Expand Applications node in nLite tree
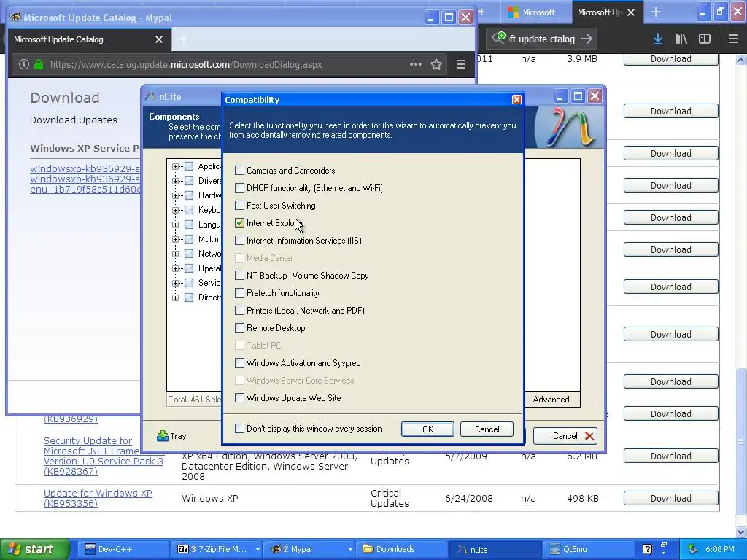The height and width of the screenshot is (560, 747). point(175,166)
